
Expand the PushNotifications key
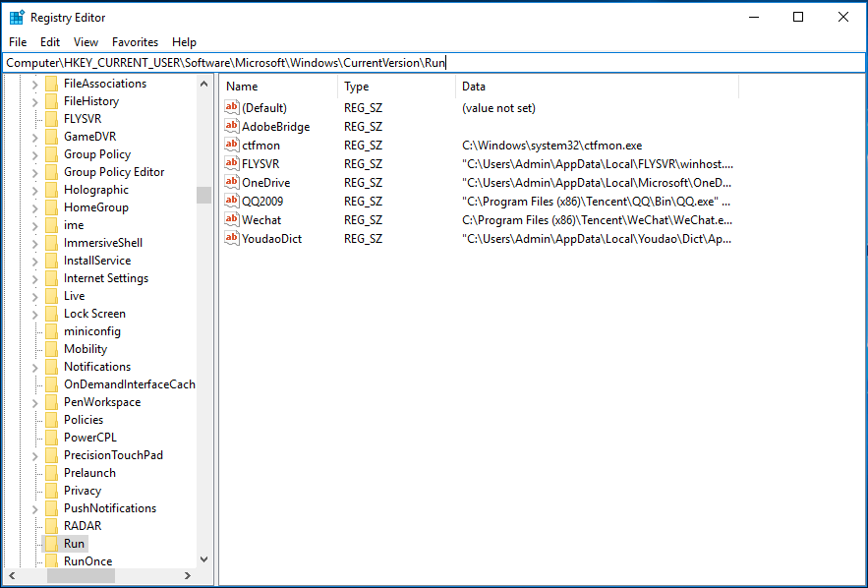(x=34, y=507)
